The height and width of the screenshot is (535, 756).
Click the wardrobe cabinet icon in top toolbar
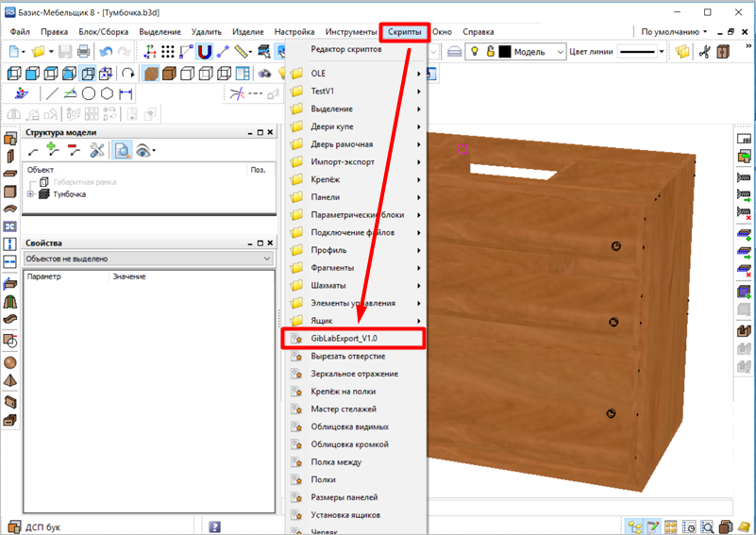(x=723, y=51)
